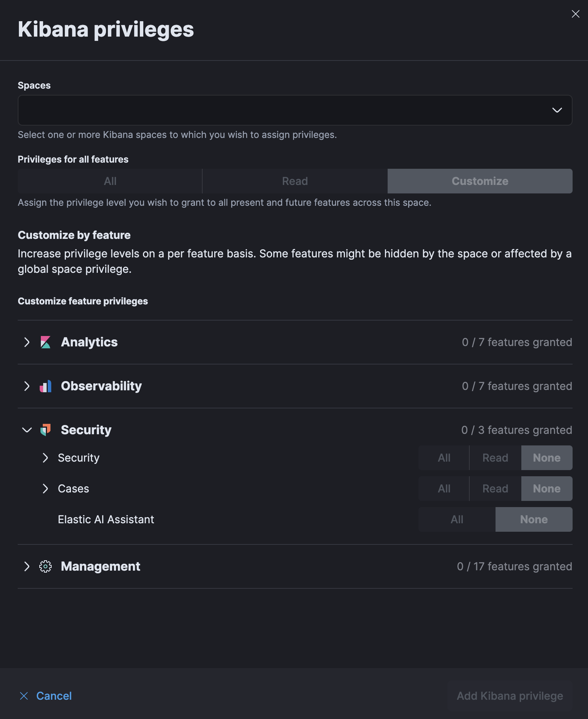
Task: Expand the Management feature group
Action: tap(27, 566)
